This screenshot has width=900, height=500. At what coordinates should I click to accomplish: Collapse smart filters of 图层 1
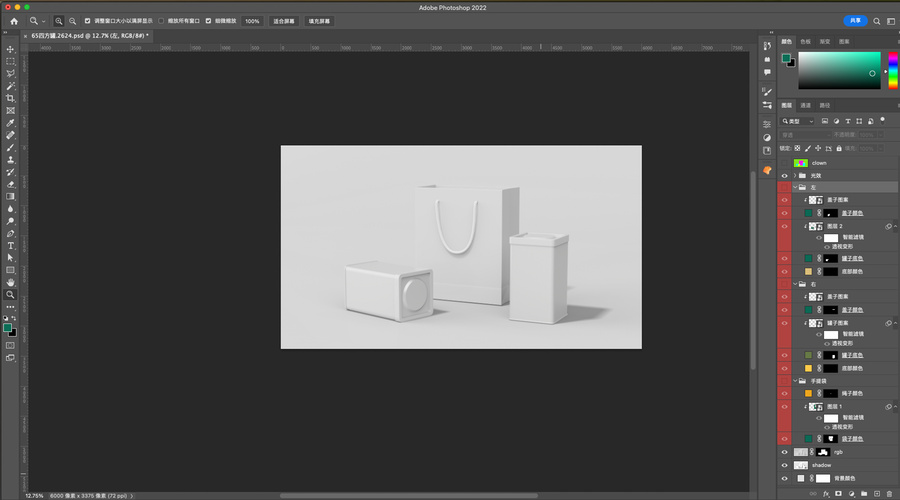895,407
